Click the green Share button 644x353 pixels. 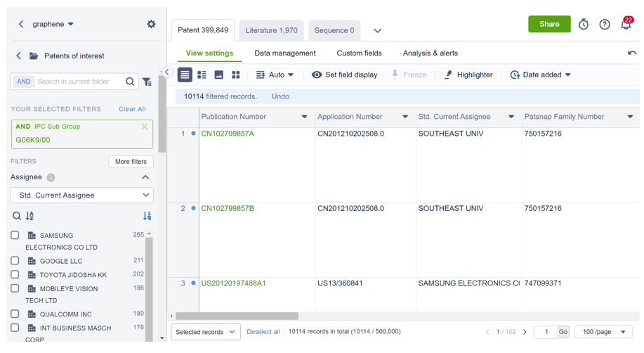pyautogui.click(x=549, y=24)
